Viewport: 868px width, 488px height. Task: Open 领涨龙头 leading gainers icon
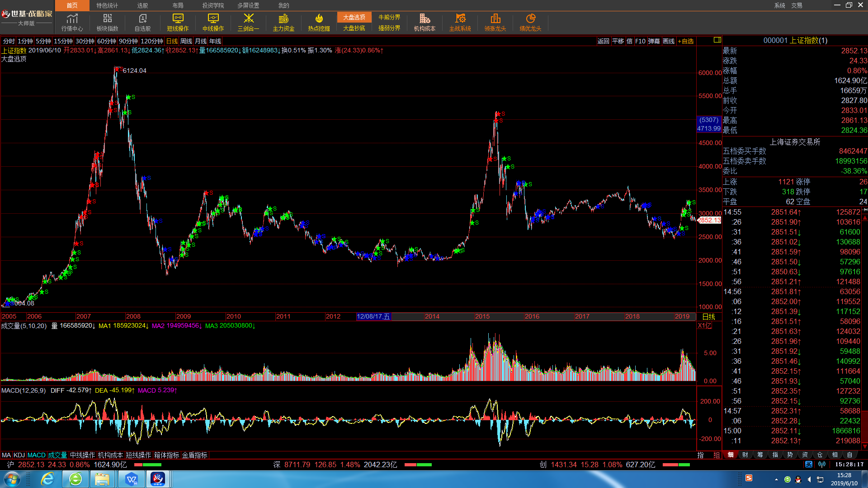pos(495,22)
